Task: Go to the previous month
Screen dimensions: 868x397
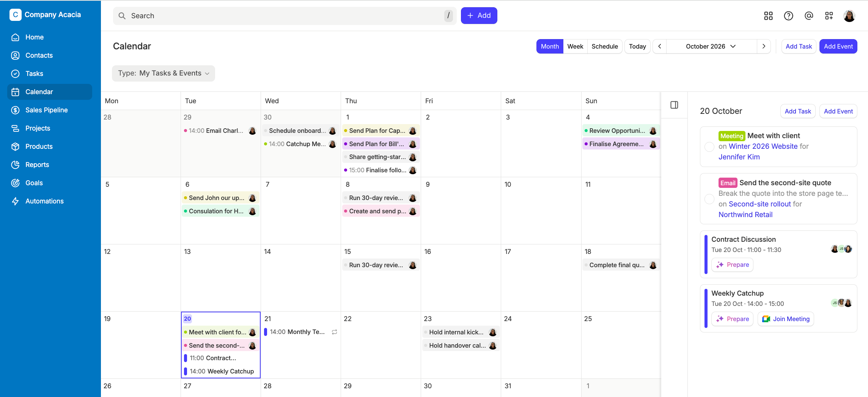Action: pos(660,46)
